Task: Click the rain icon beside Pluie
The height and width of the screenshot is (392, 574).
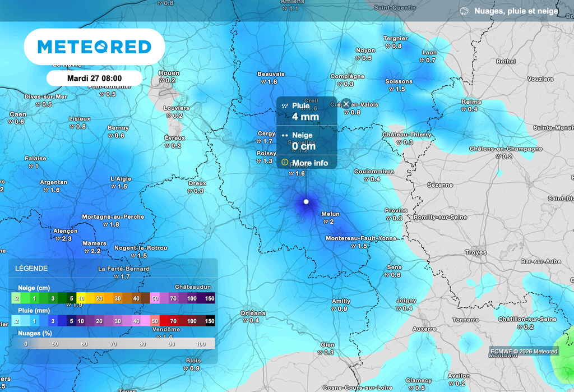Action: tap(285, 105)
